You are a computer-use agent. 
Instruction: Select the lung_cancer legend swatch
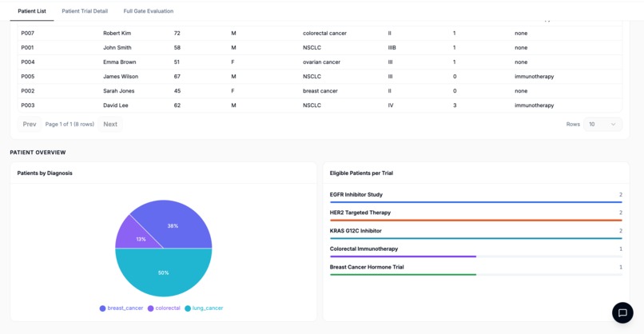point(188,308)
